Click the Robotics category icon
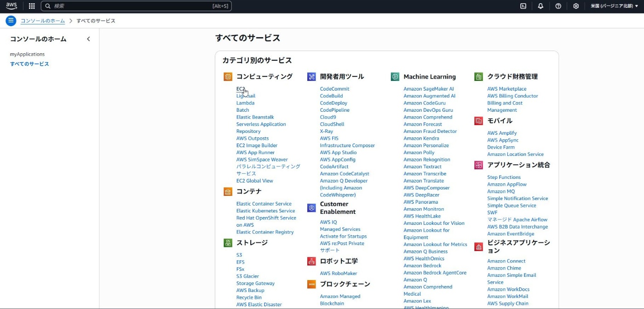Viewport: 644px width, 309px height. coord(311,261)
